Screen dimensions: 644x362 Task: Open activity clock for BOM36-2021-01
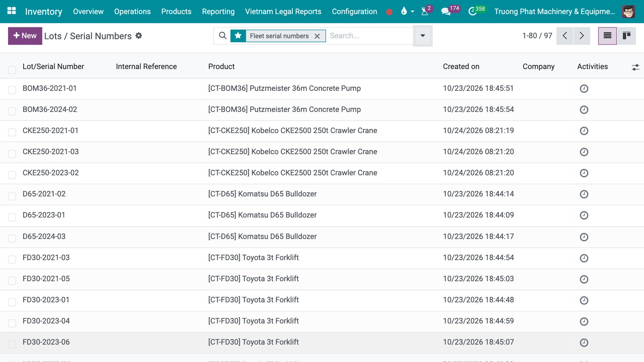tap(584, 88)
